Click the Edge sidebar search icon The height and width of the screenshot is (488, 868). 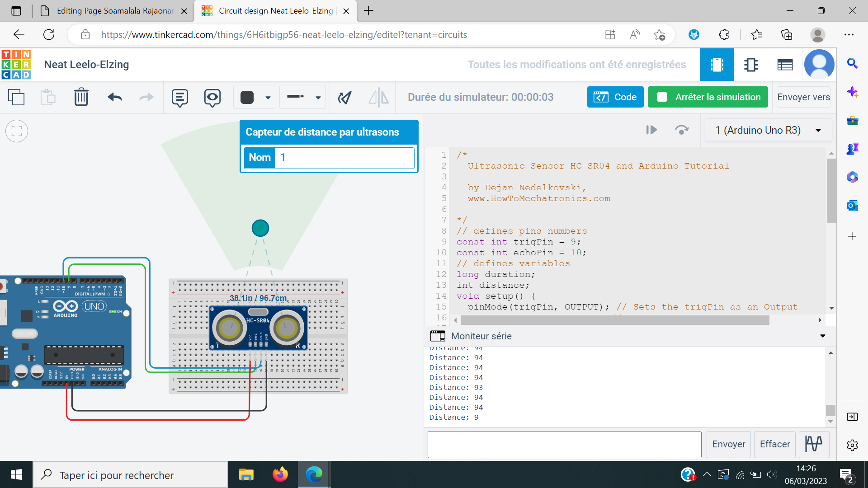[852, 63]
